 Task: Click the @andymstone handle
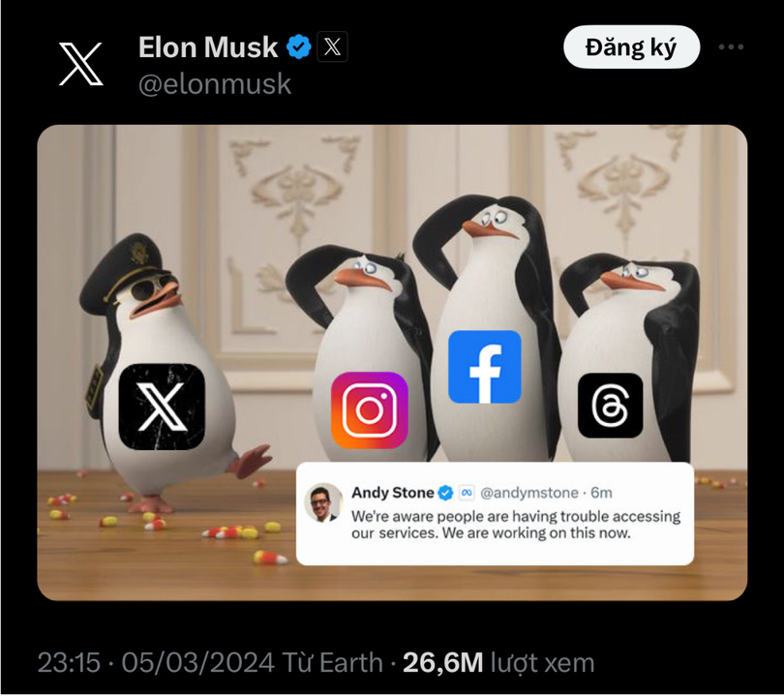click(529, 493)
